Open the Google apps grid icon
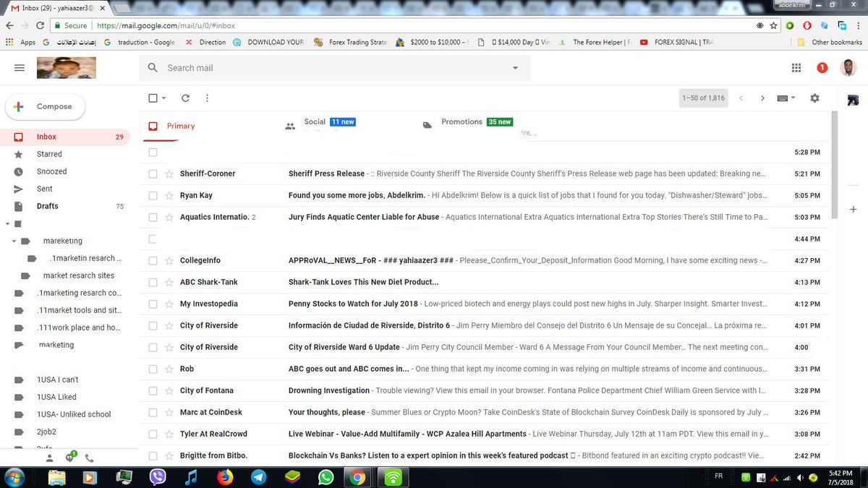868x488 pixels. [x=796, y=68]
